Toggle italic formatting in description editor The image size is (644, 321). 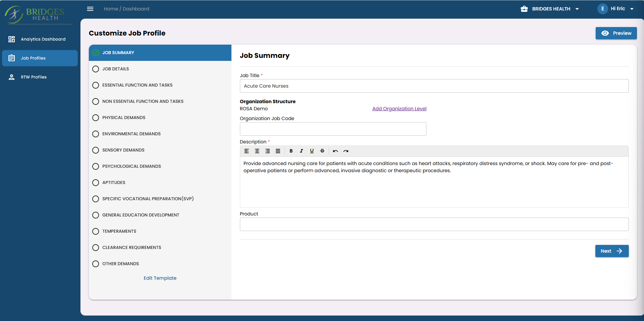tap(301, 151)
